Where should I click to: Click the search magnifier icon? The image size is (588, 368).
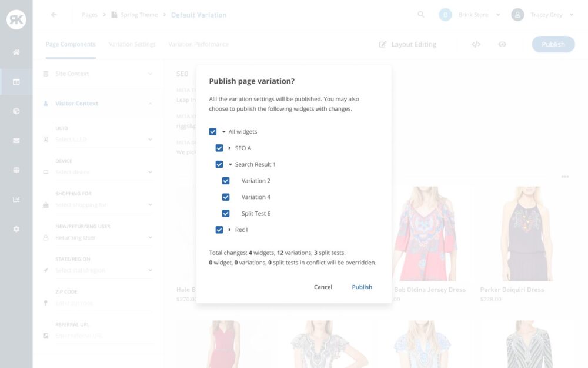[421, 15]
